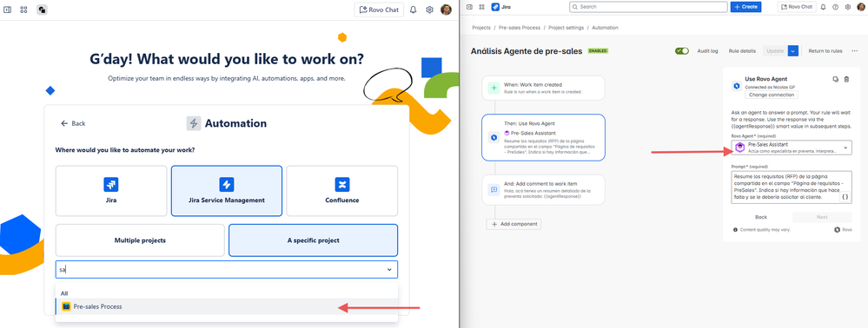Open app switcher grid in left window

(23, 10)
